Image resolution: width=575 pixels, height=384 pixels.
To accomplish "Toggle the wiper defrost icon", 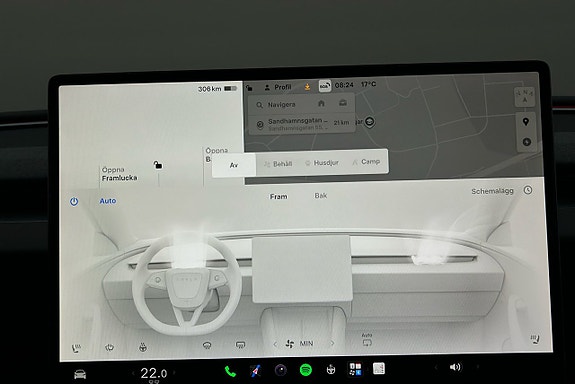I will (x=109, y=347).
